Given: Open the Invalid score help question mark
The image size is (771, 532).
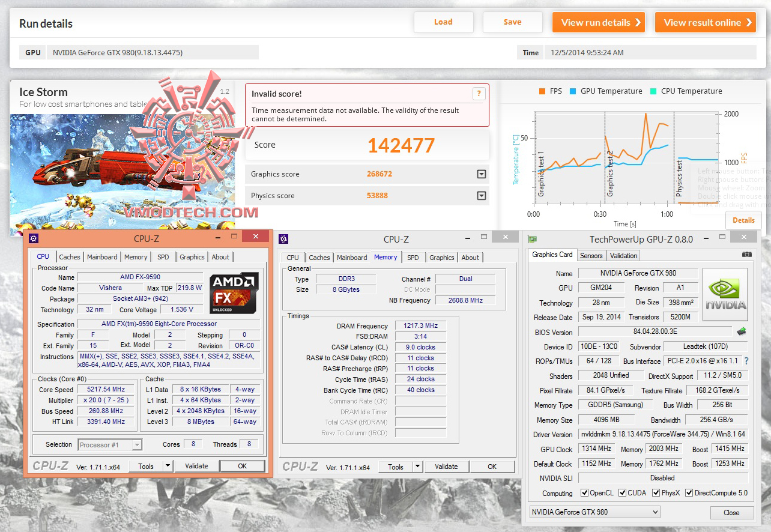Looking at the screenshot, I should coord(479,93).
